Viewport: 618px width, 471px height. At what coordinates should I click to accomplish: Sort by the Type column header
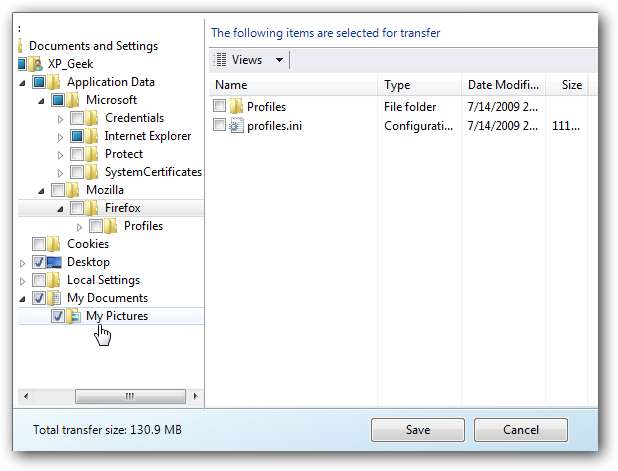pyautogui.click(x=421, y=85)
